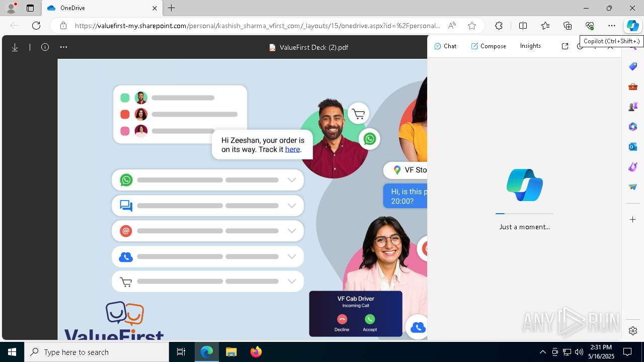The height and width of the screenshot is (362, 644).
Task: Open the Shopping tag sidebar icon
Action: [633, 66]
